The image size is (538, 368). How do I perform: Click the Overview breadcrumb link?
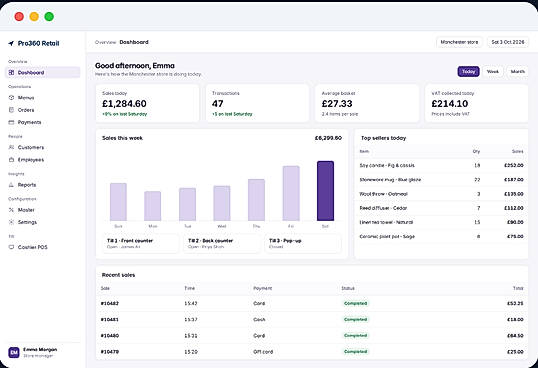(105, 42)
